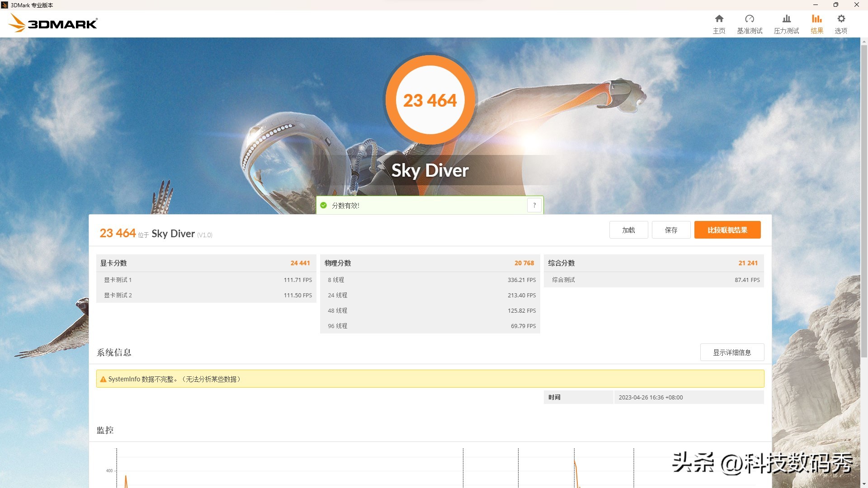The height and width of the screenshot is (488, 868).
Task: Go to the Home (主页) icon
Action: tap(719, 19)
